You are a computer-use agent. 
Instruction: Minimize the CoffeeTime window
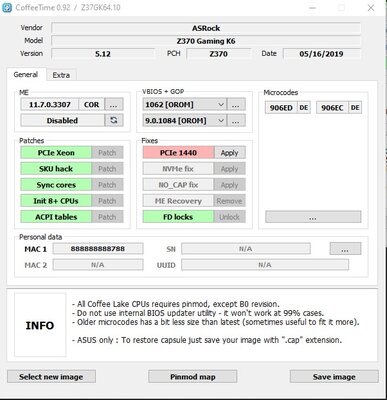(312, 8)
